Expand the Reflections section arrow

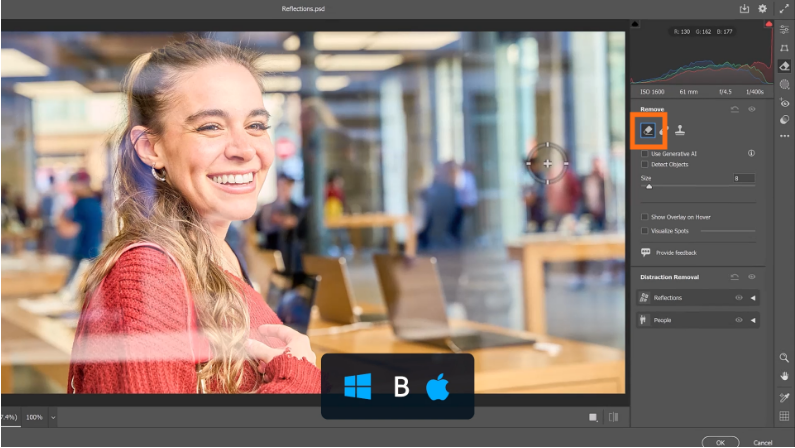753,298
